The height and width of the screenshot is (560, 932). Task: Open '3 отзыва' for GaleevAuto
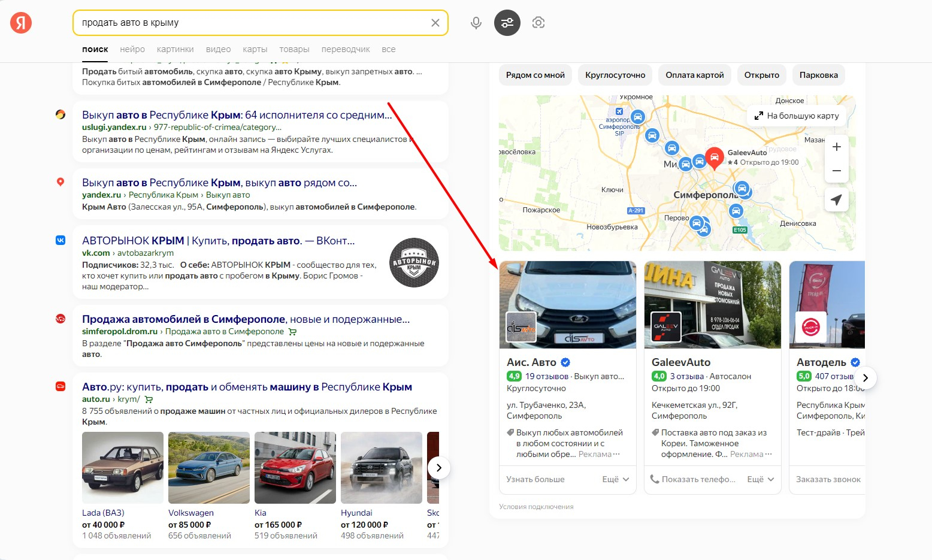pos(687,376)
